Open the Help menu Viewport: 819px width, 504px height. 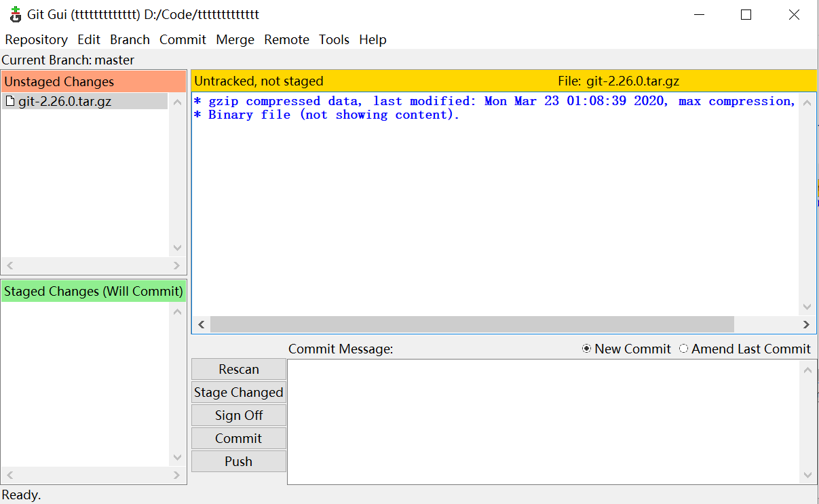373,39
